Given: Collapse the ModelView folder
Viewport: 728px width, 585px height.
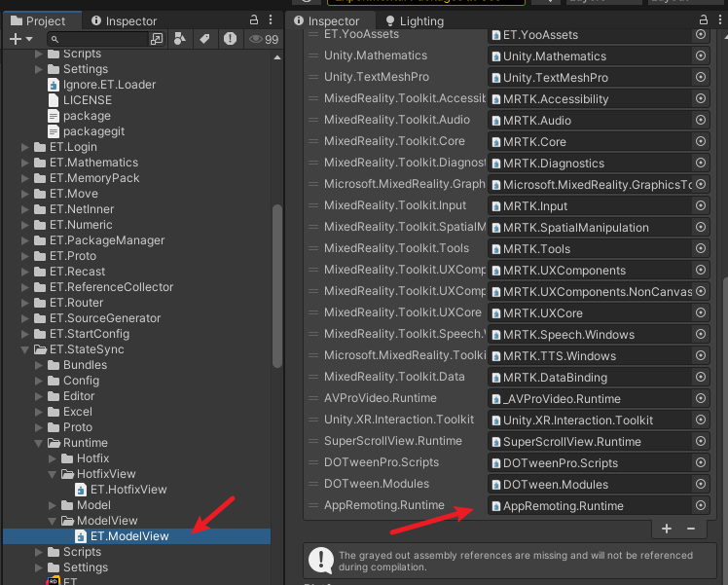Looking at the screenshot, I should tap(52, 521).
